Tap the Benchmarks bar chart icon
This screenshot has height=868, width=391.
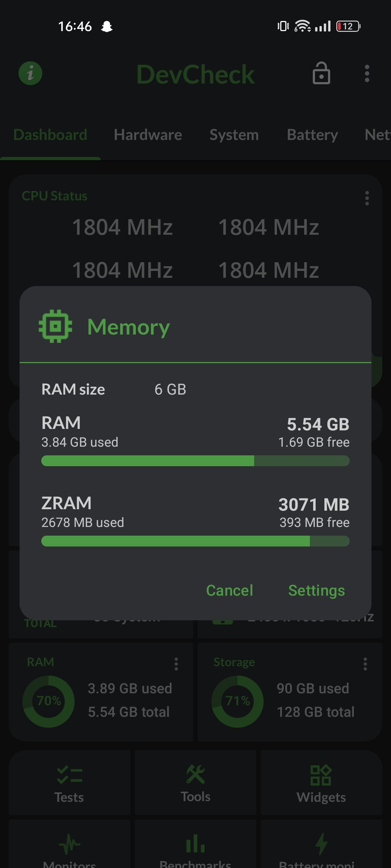click(x=195, y=844)
